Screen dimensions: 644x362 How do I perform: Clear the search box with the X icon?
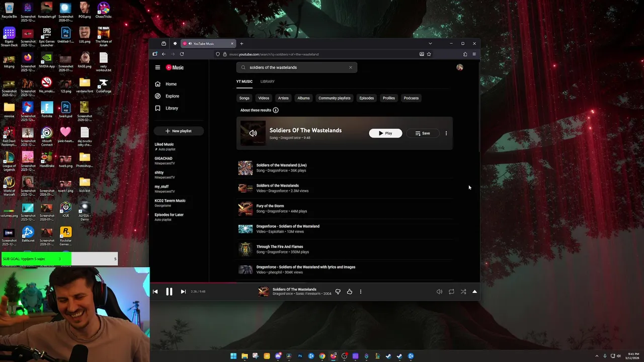[x=351, y=67]
